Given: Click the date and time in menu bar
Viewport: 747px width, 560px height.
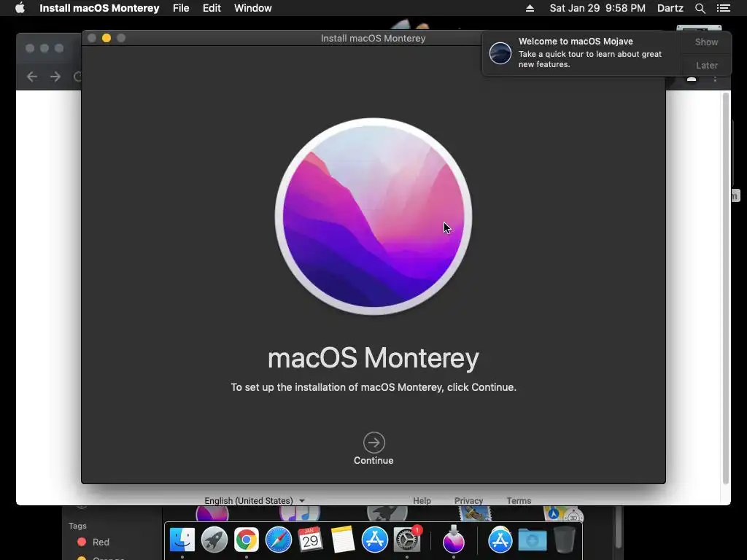Looking at the screenshot, I should pyautogui.click(x=597, y=8).
